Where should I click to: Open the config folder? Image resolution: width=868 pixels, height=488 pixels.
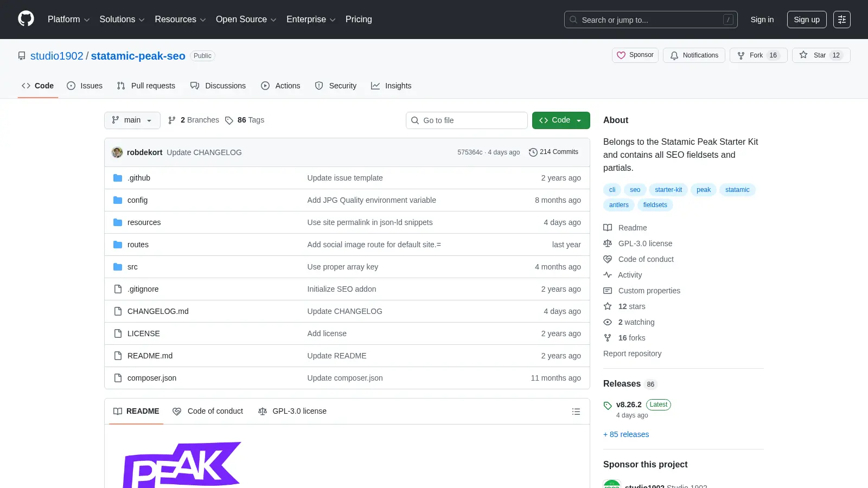coord(137,200)
